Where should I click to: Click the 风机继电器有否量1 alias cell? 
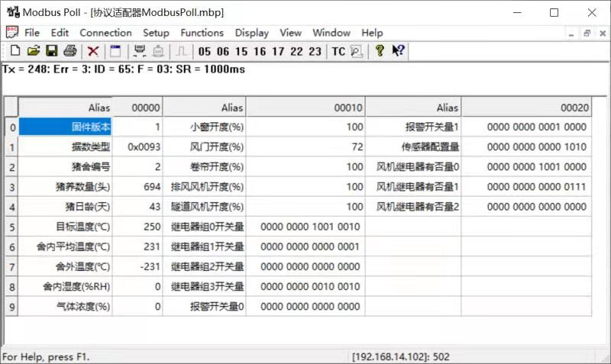[x=413, y=187]
